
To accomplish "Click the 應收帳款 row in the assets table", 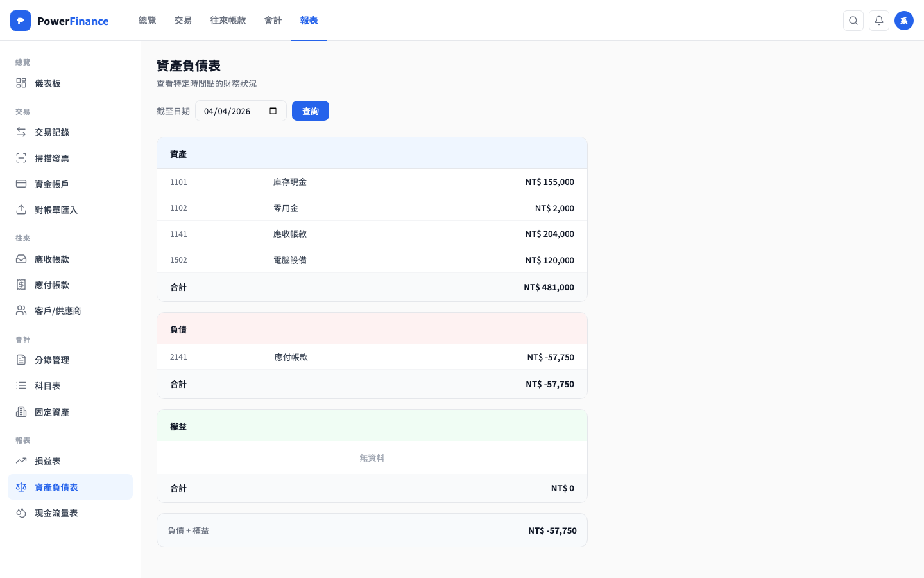I will pyautogui.click(x=372, y=234).
